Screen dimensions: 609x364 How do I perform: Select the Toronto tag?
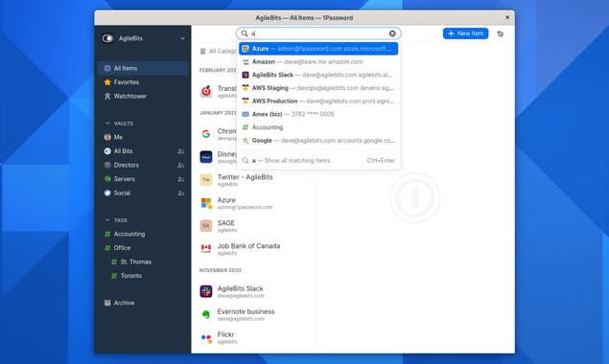(143, 276)
